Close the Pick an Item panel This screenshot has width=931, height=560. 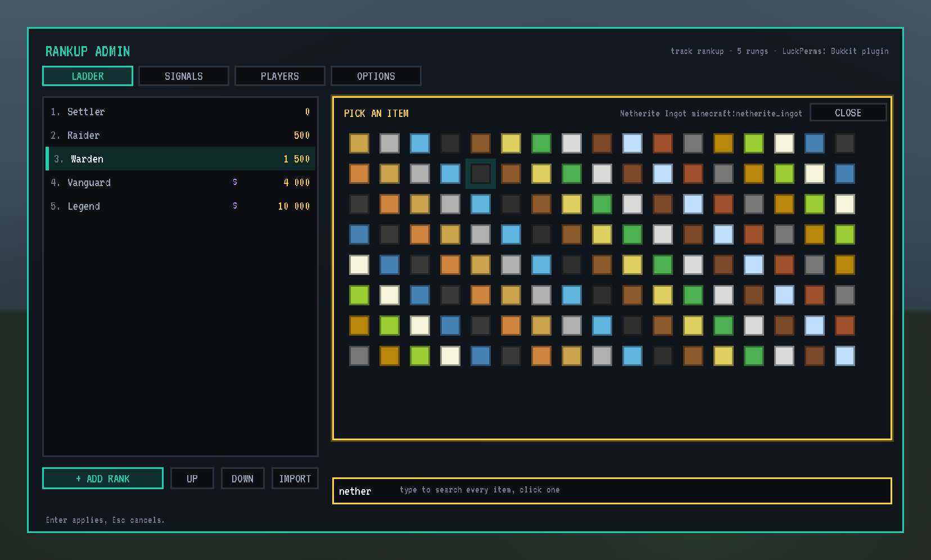click(848, 112)
